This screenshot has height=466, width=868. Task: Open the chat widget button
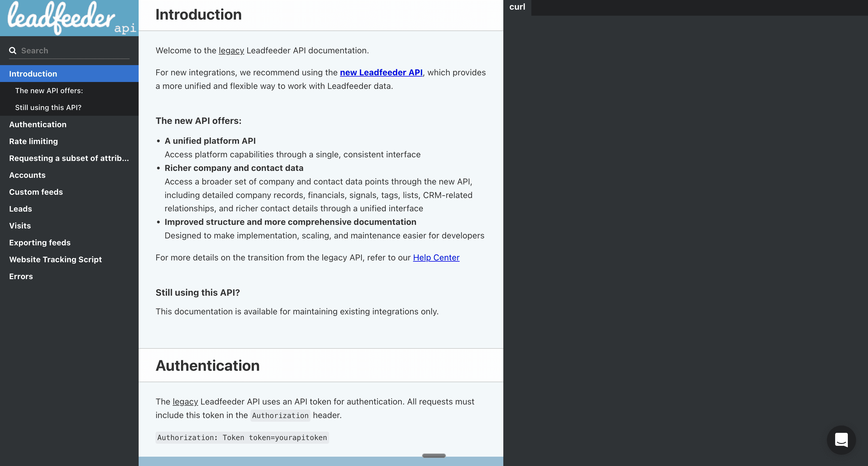pyautogui.click(x=841, y=440)
